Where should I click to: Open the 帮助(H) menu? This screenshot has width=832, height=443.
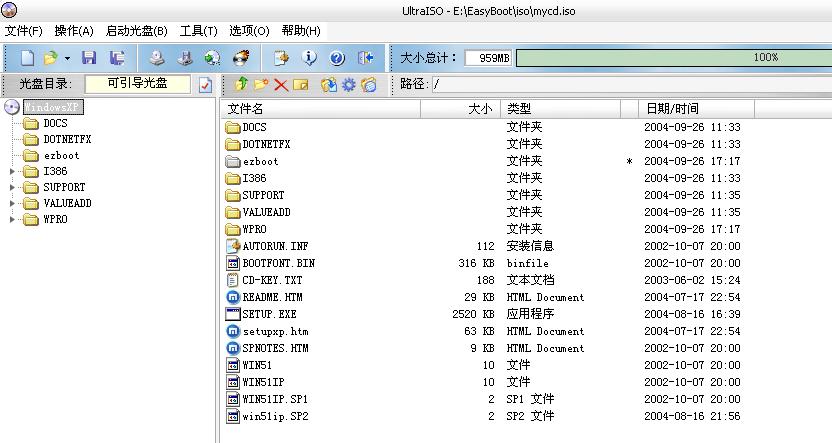[301, 31]
